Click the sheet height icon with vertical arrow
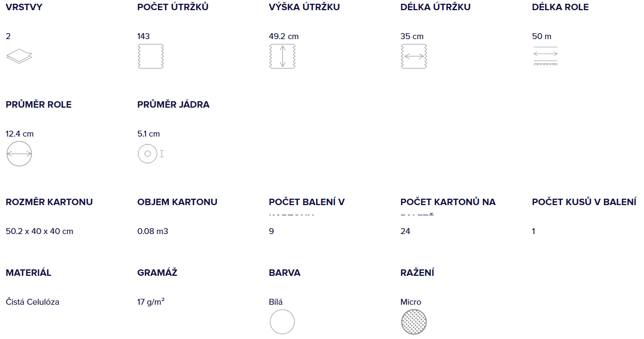644x339 pixels. (x=282, y=56)
